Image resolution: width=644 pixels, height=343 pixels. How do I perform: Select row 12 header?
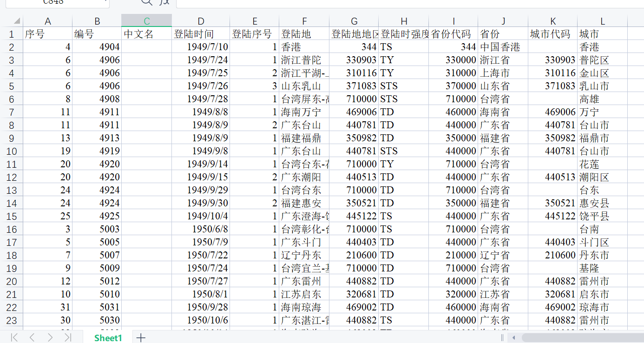tap(12, 177)
